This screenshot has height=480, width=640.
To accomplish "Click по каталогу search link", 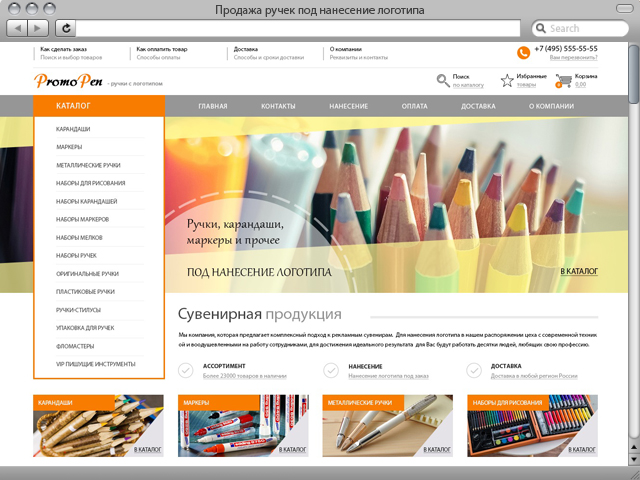I will (468, 85).
